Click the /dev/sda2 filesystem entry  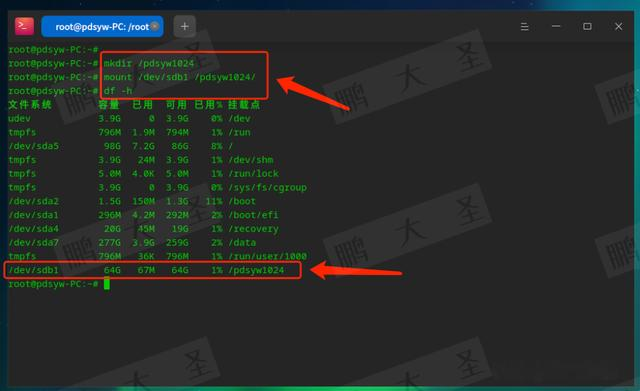[33, 201]
